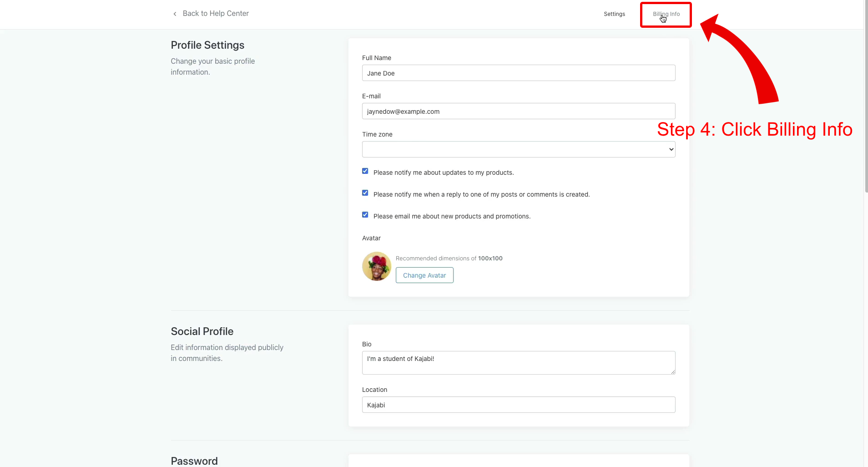Click the profile avatar photo
868x467 pixels.
(x=377, y=266)
